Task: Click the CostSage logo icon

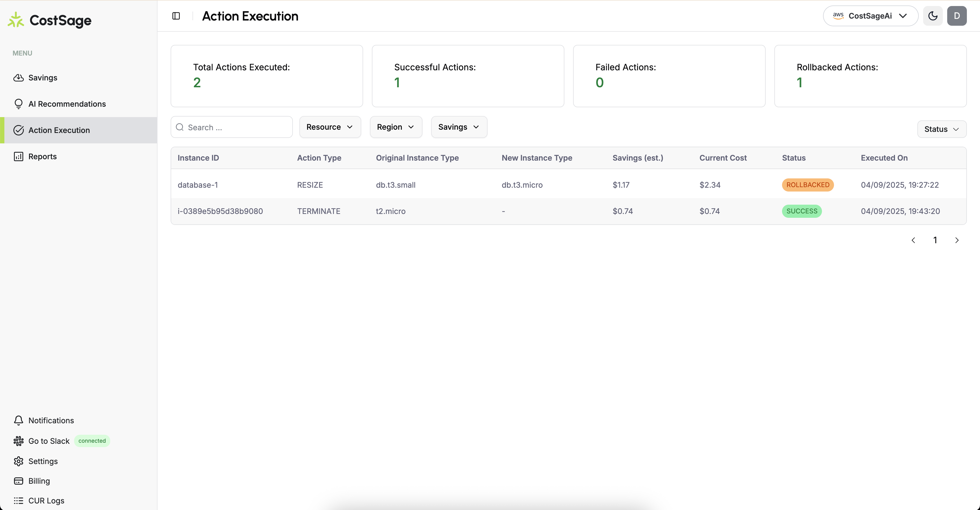Action: [x=16, y=20]
